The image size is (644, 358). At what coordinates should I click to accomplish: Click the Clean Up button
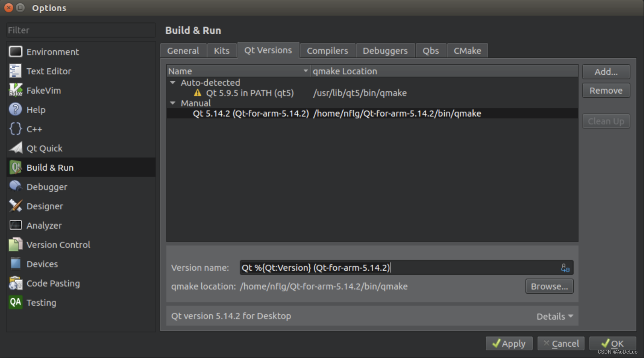[x=606, y=121]
